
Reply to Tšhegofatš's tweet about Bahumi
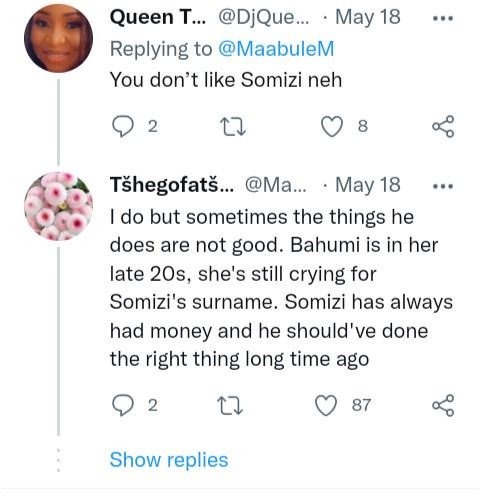click(x=122, y=405)
